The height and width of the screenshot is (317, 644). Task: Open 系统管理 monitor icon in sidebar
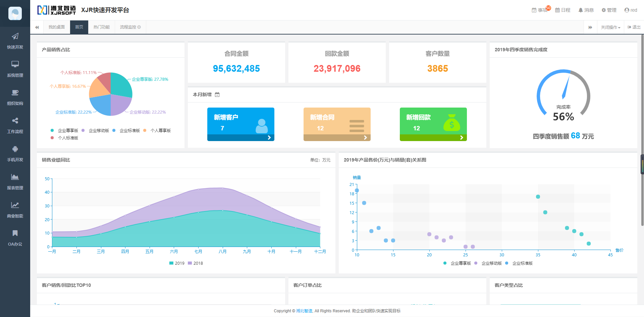click(15, 64)
